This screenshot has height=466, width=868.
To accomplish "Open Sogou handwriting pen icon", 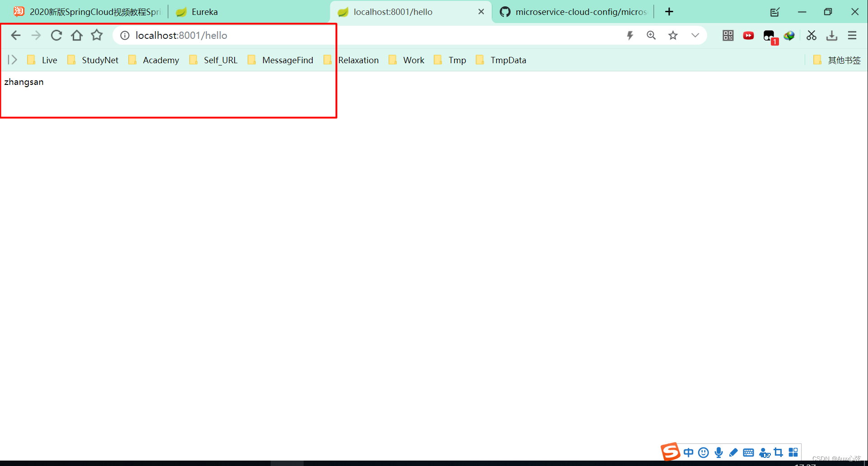I will (733, 452).
